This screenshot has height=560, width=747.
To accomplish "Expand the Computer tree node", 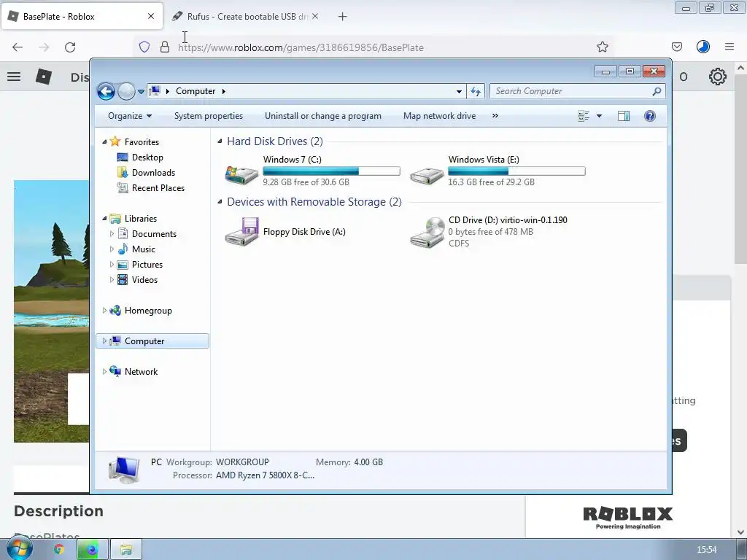I will point(104,341).
